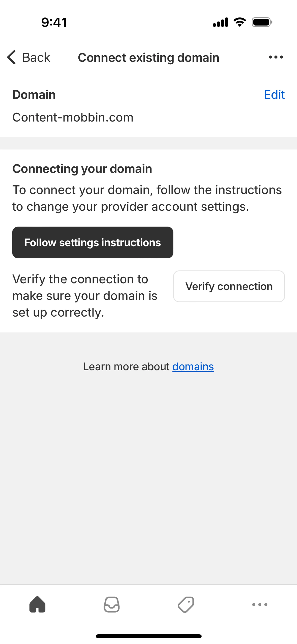Open the Products tag tab

click(186, 605)
